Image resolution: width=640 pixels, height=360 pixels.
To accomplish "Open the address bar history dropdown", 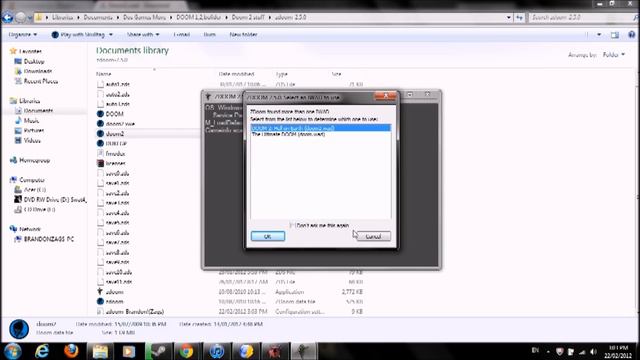I will 509,18.
